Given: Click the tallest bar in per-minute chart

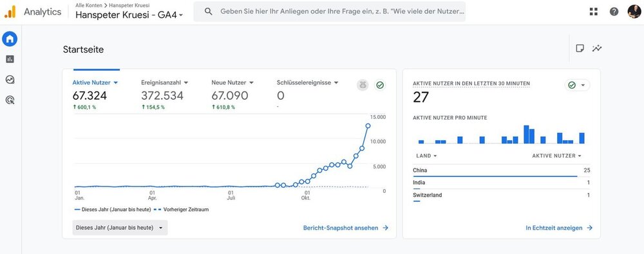Looking at the screenshot, I should coord(526,134).
